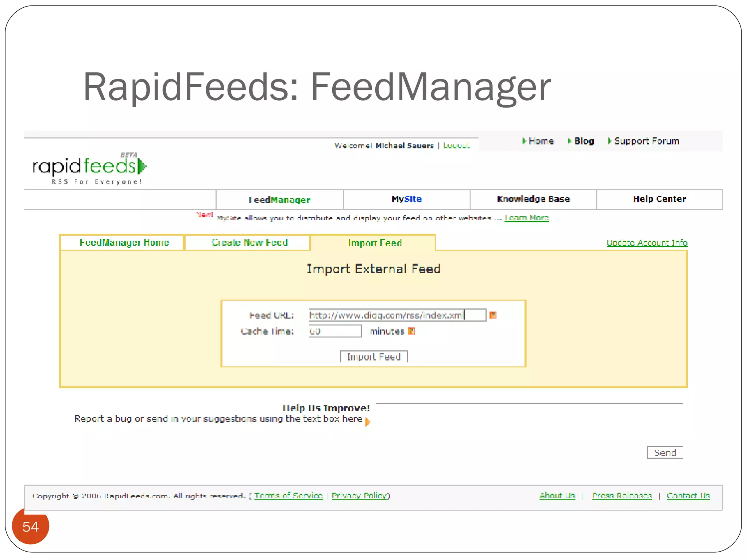The height and width of the screenshot is (560, 747).
Task: Select the Import Feed tab
Action: point(373,243)
